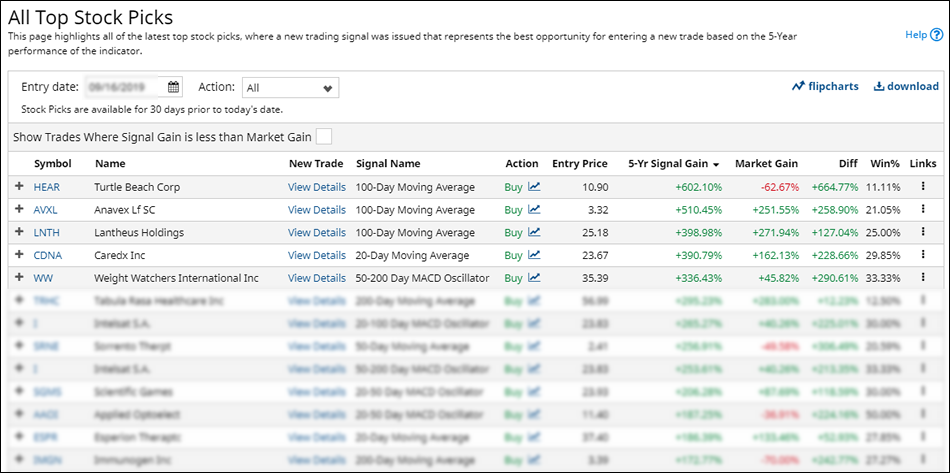Sort table by Win% header
The image size is (950, 473).
click(x=885, y=164)
